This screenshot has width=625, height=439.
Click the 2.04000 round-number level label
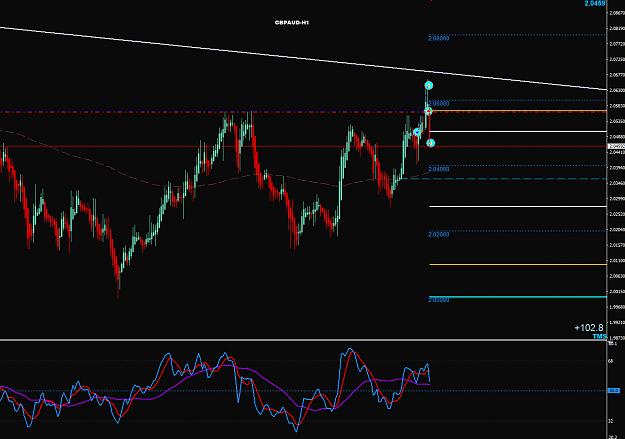point(439,169)
